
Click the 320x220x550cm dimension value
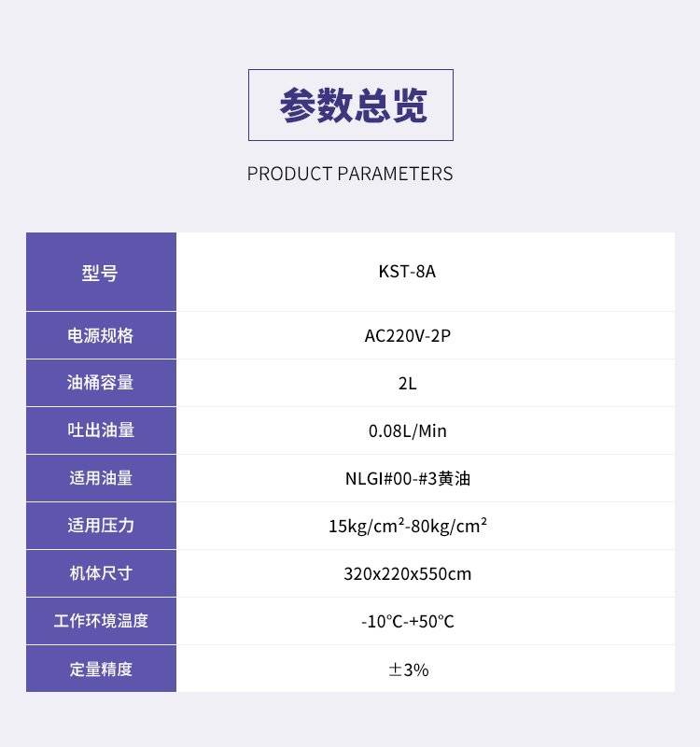(407, 573)
